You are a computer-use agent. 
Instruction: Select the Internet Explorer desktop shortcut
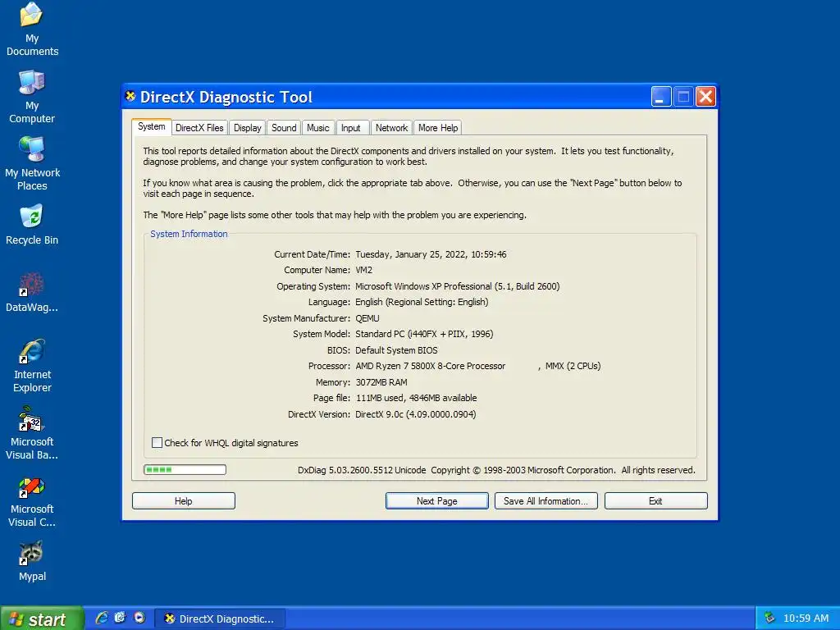[32, 365]
